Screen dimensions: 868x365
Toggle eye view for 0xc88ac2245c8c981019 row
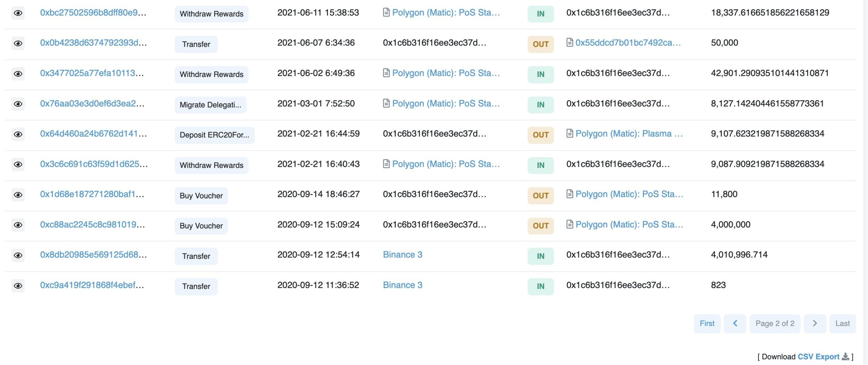click(18, 225)
